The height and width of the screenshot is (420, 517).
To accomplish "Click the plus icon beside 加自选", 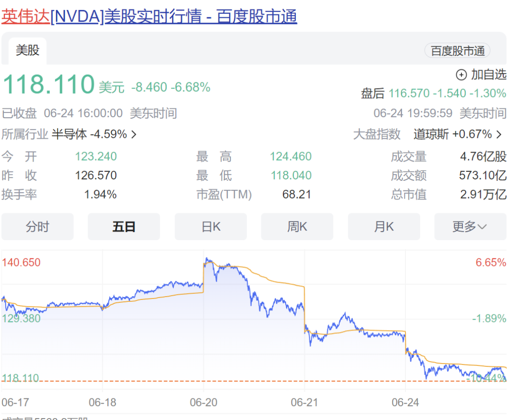I will pos(461,75).
